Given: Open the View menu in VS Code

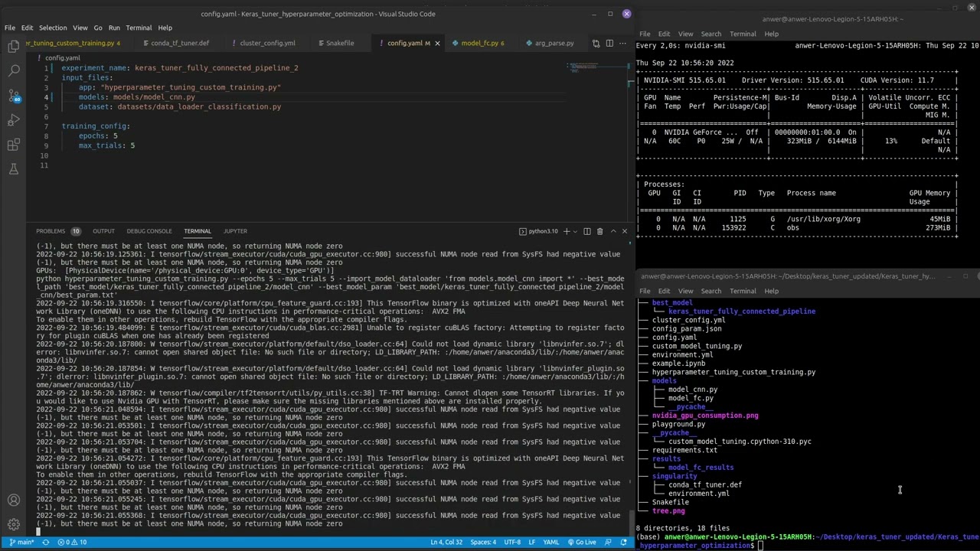Looking at the screenshot, I should 80,28.
